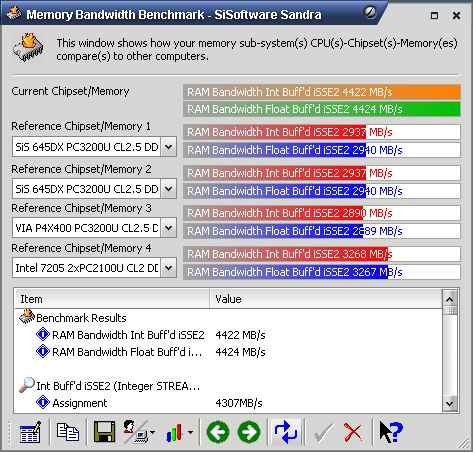Expand the VIA P4X400 reference dropdown
Viewport: 473px width, 452px height.
[x=169, y=228]
